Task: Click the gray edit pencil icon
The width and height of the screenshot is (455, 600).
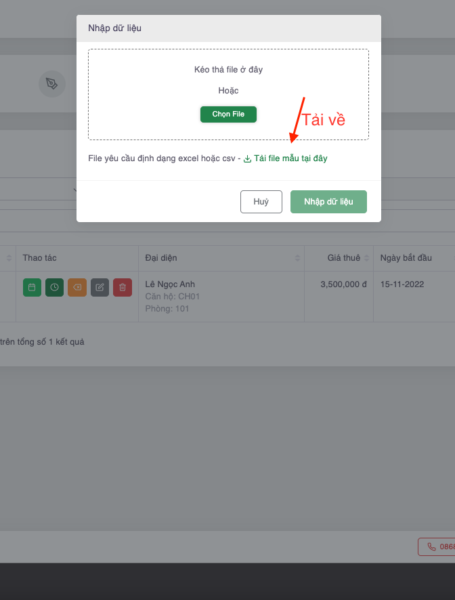Action: click(x=99, y=287)
